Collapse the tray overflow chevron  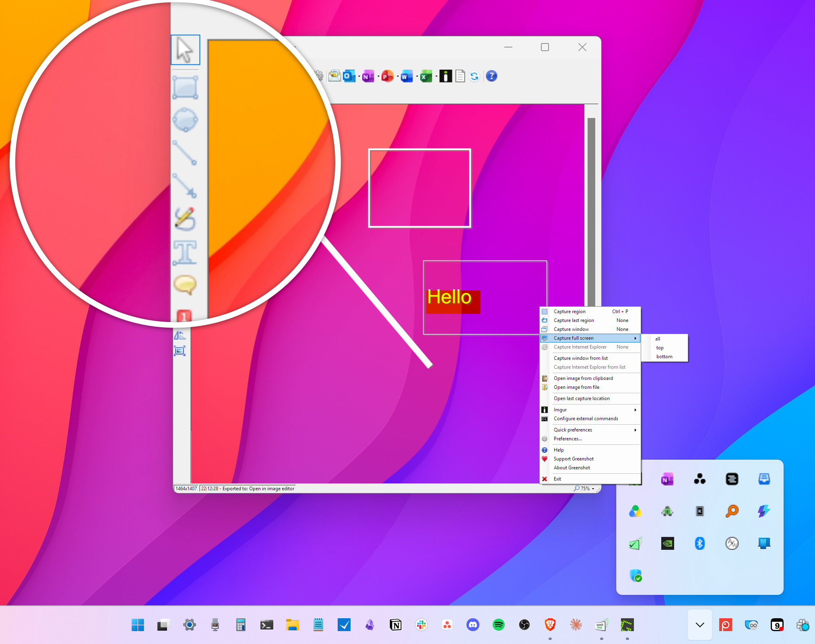click(700, 625)
